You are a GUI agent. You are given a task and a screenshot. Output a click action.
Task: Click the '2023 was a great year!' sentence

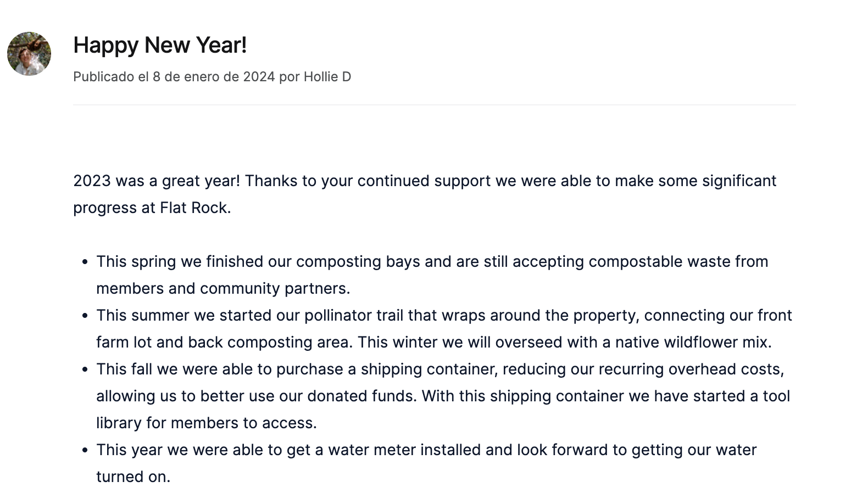click(157, 181)
